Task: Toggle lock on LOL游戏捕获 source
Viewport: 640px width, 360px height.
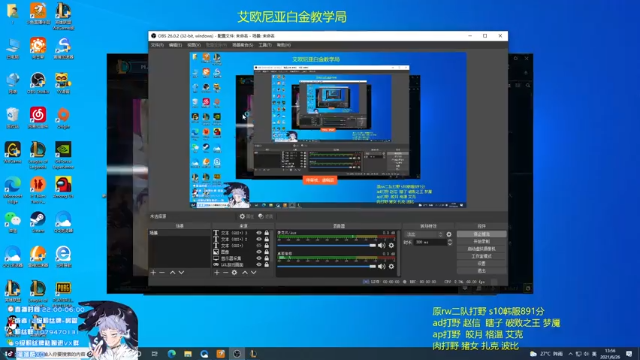Action: 267,264
